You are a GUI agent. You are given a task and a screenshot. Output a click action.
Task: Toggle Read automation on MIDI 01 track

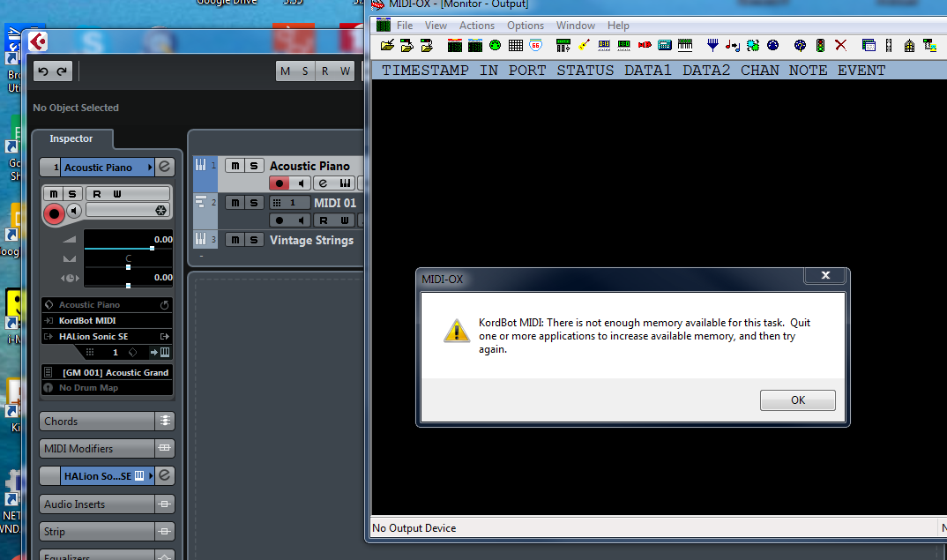tap(324, 220)
